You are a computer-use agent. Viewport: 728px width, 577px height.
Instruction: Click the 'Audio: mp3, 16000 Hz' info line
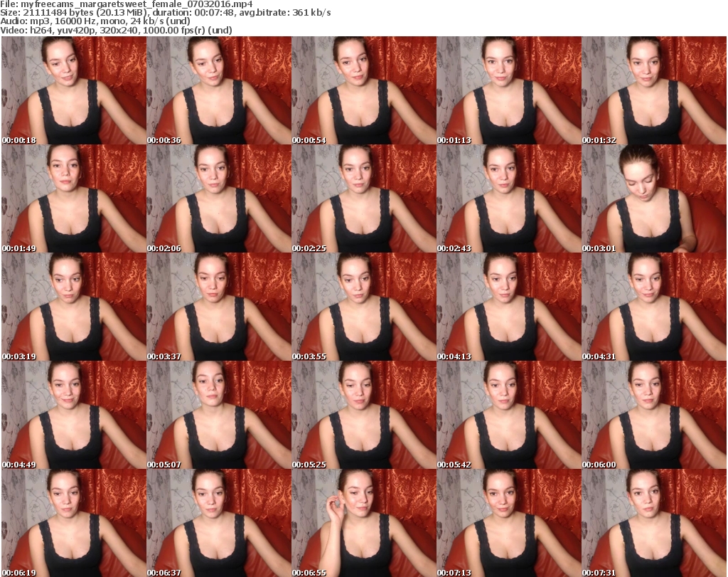95,21
